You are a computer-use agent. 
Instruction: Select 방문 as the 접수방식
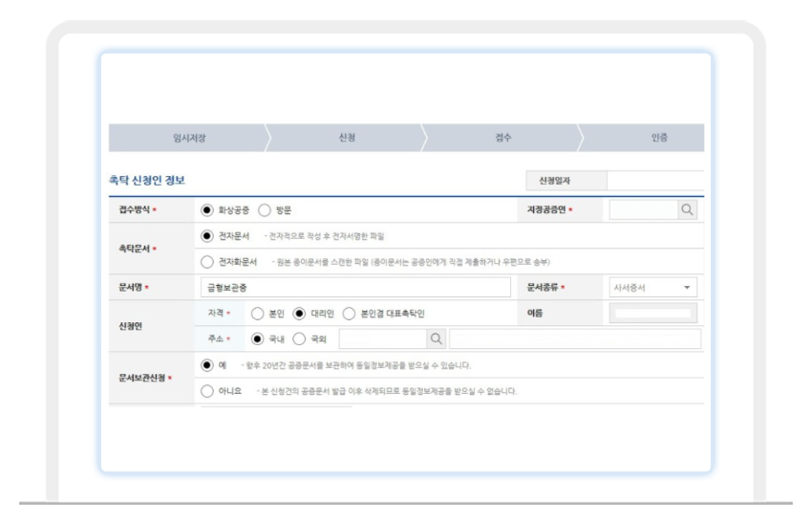tap(265, 208)
